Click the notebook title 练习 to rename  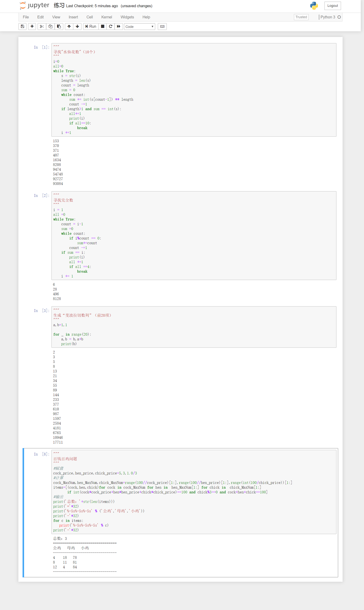tap(59, 6)
